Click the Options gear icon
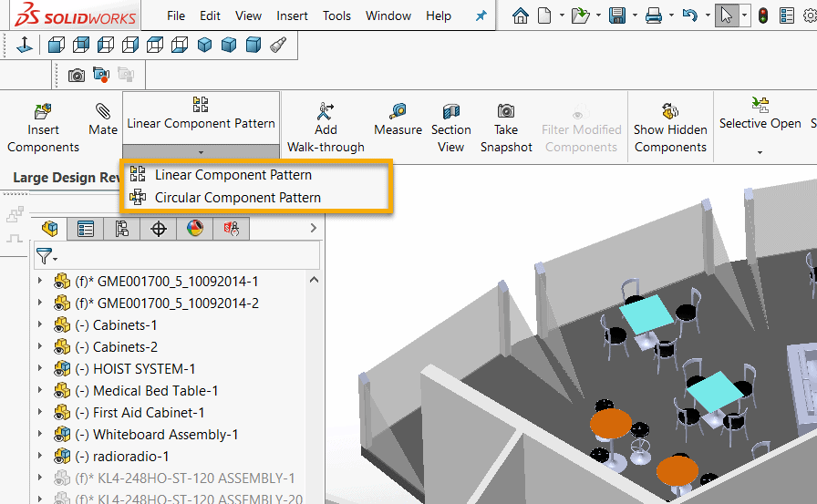 [x=811, y=15]
